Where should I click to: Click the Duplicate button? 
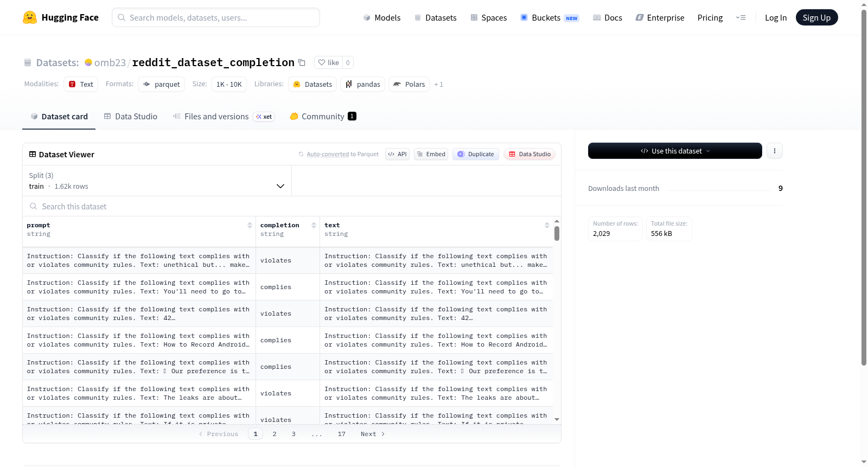476,154
